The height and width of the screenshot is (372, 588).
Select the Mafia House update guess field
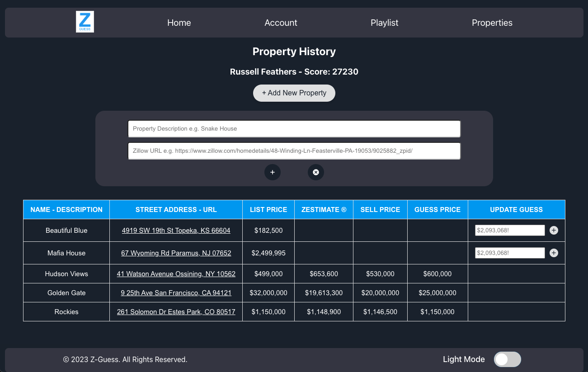[x=509, y=253]
